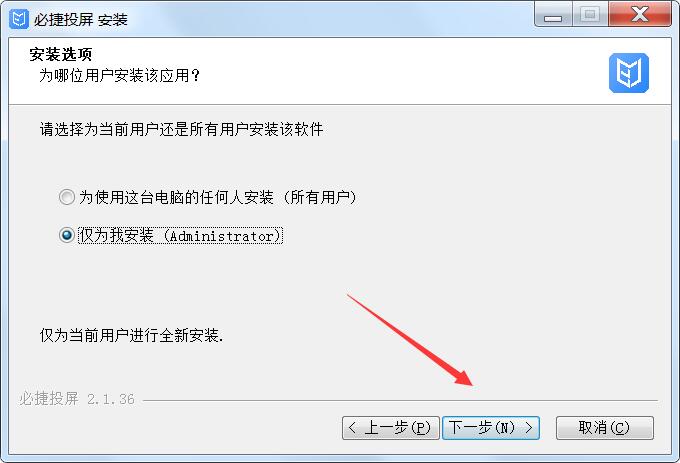Click the red arrow annotation graphic
This screenshot has height=463, width=680.
pos(410,340)
